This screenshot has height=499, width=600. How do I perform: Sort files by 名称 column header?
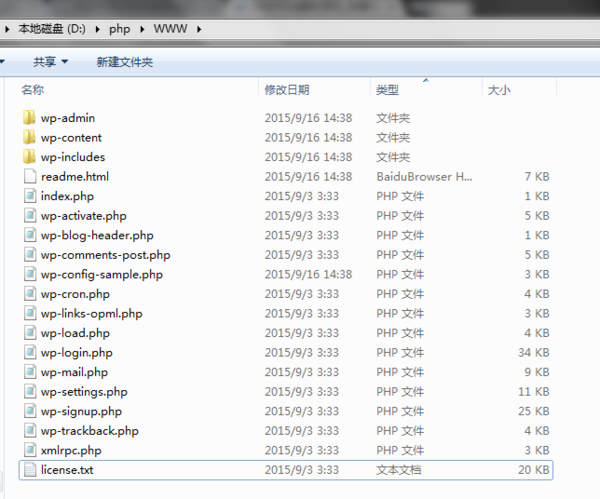32,90
